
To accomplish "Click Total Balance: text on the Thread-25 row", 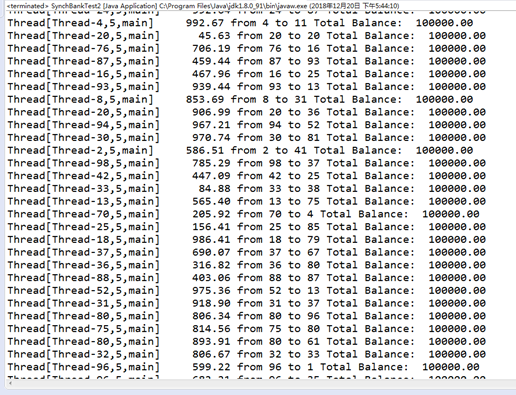I will (371, 227).
